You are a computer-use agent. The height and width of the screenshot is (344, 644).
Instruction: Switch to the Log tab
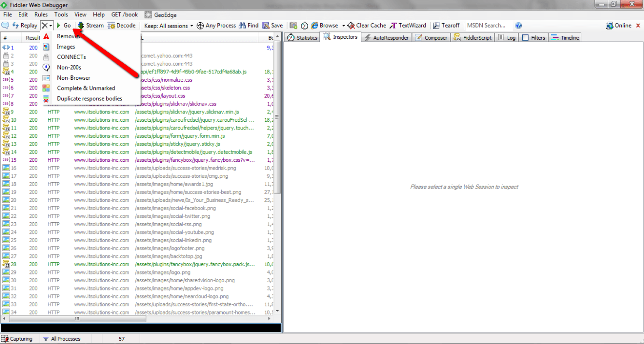point(506,38)
